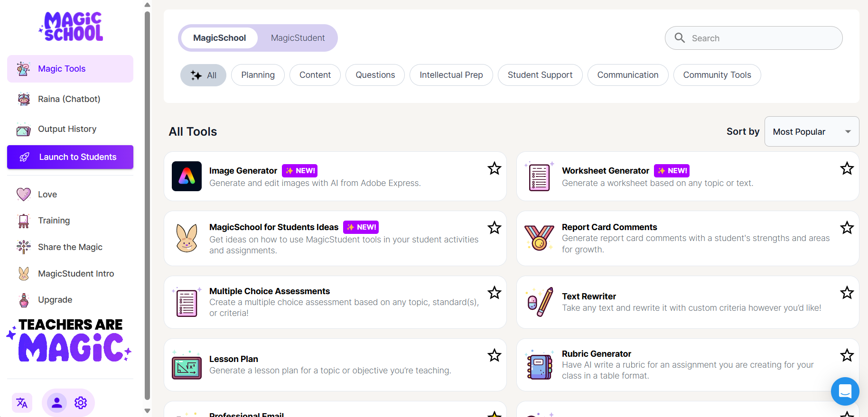
Task: Open Output History in sidebar
Action: [x=67, y=129]
